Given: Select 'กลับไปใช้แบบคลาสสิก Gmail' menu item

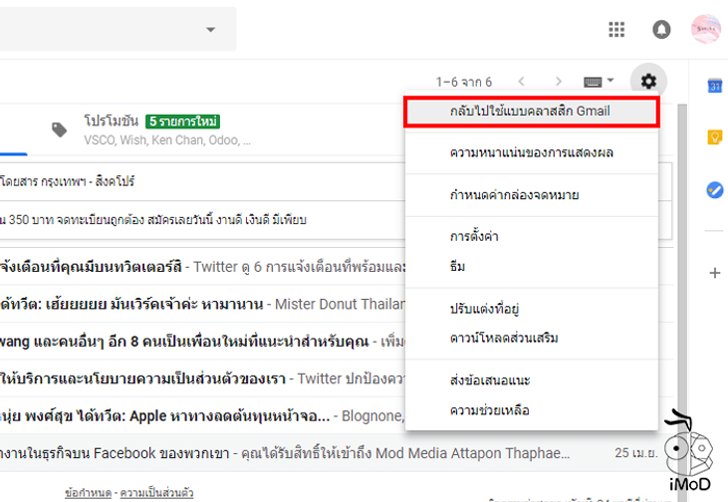Looking at the screenshot, I should (x=531, y=111).
